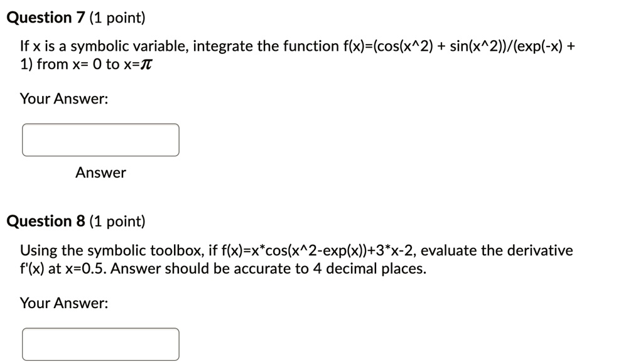Select the Question 7 heading

(44, 17)
